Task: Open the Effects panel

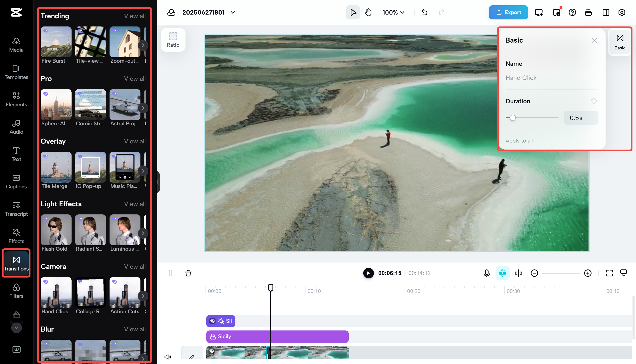Action: [x=16, y=236]
